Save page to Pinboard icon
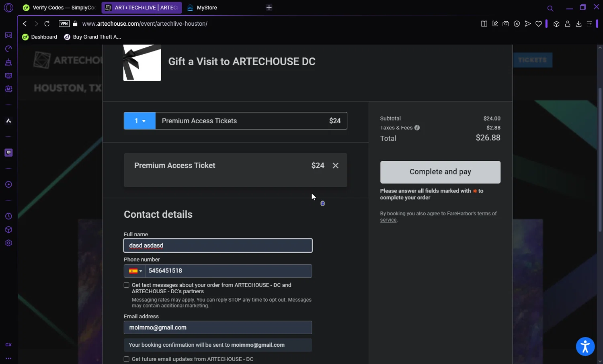Screen dimensions: 603x364 click(495, 24)
